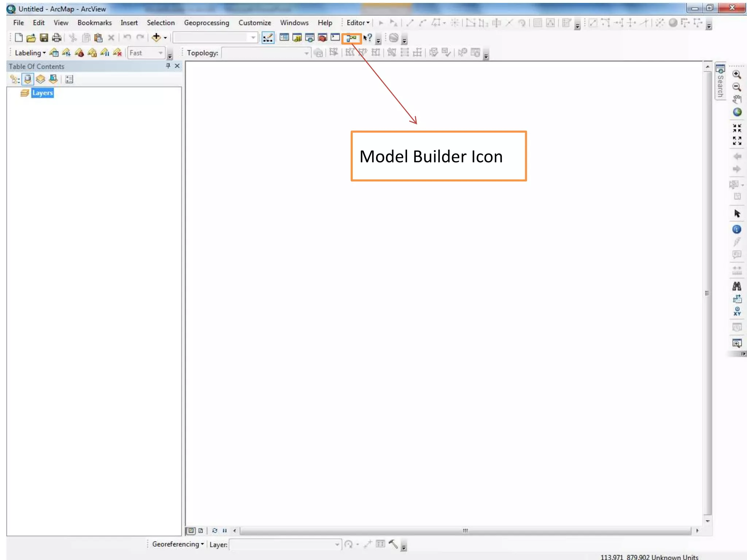The width and height of the screenshot is (747, 560).
Task: Select the Layers data frame item
Action: click(x=42, y=93)
